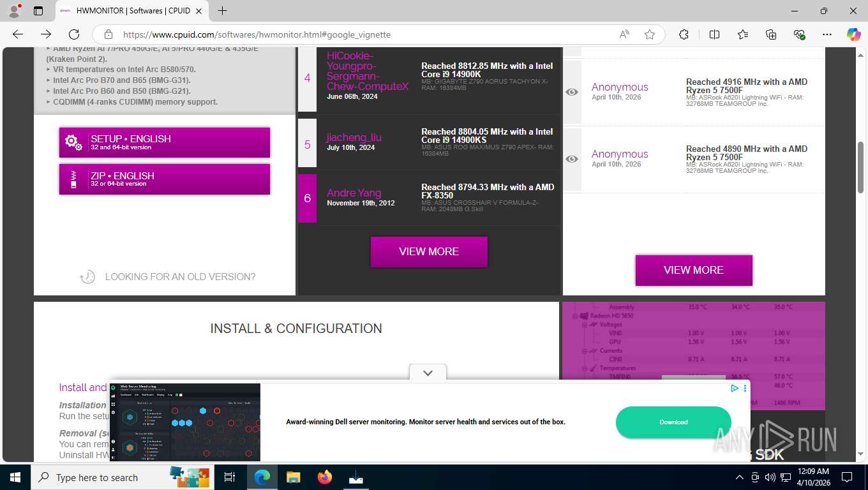Viewport: 868px width, 490px height.
Task: Show hidden system tray icons
Action: pos(740,477)
